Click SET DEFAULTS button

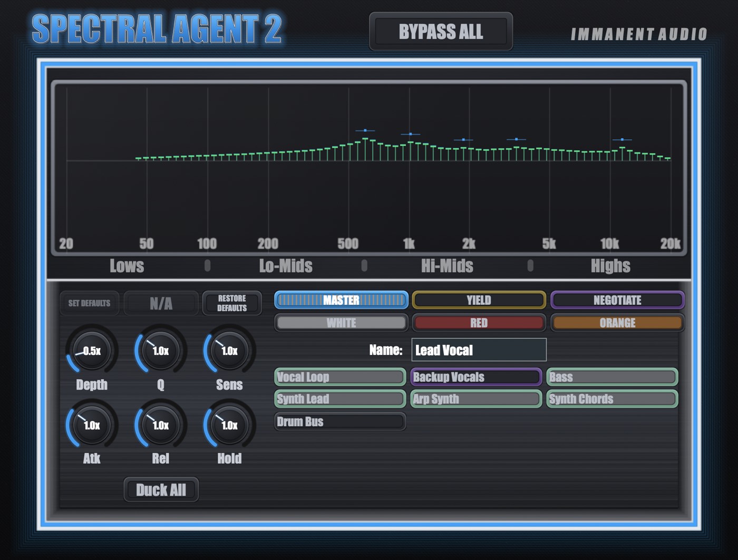point(90,303)
